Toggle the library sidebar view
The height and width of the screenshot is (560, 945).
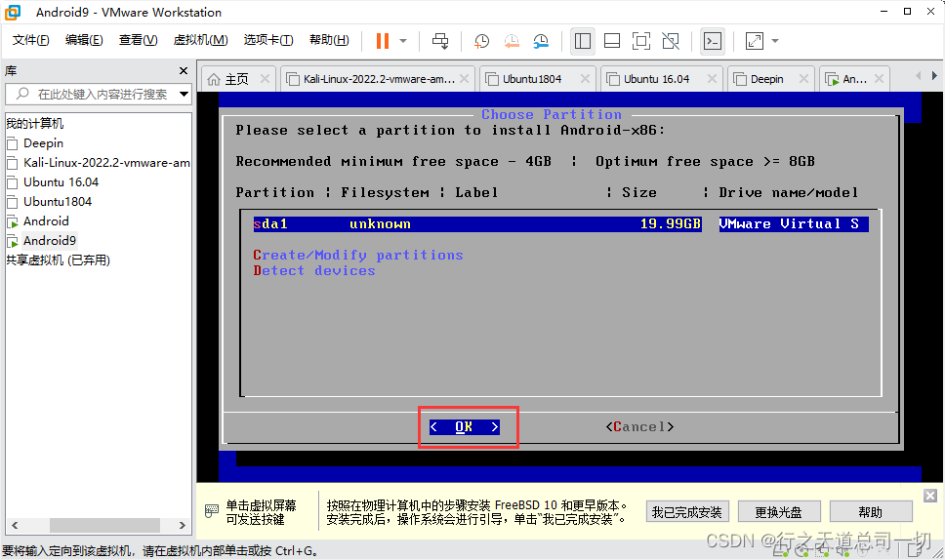pos(582,41)
